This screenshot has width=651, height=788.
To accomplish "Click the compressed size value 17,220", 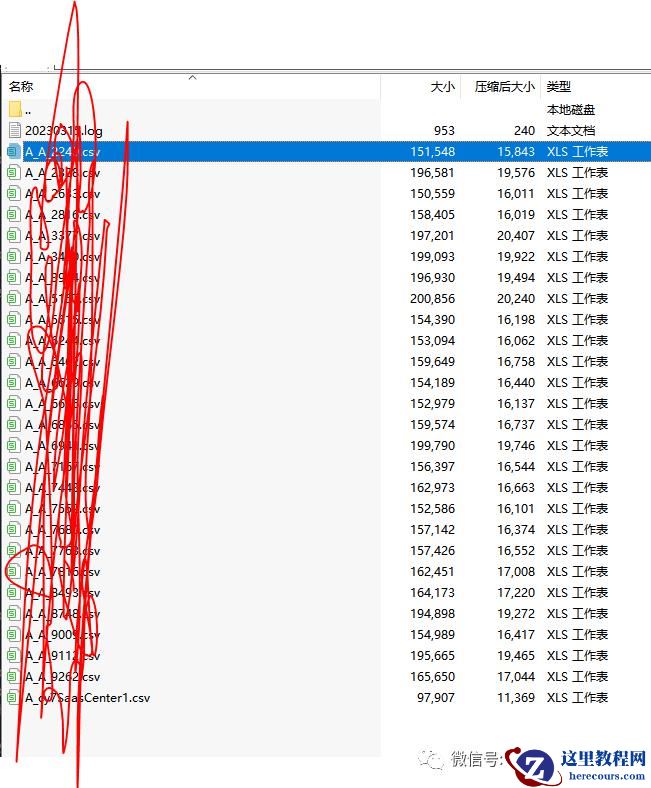I will coord(516,593).
